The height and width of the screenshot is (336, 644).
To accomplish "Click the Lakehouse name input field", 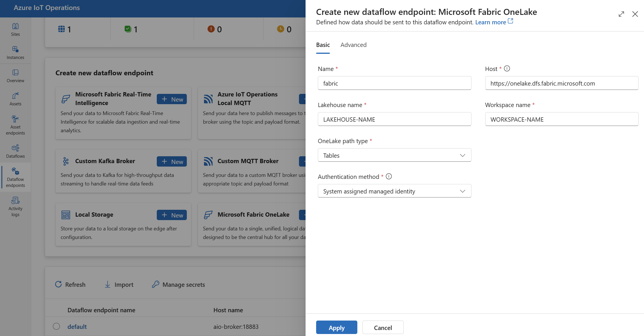I will click(x=394, y=119).
